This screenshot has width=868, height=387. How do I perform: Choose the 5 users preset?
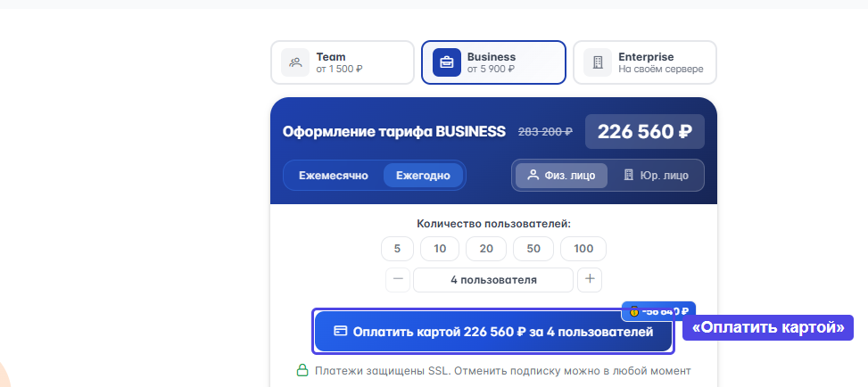(397, 249)
